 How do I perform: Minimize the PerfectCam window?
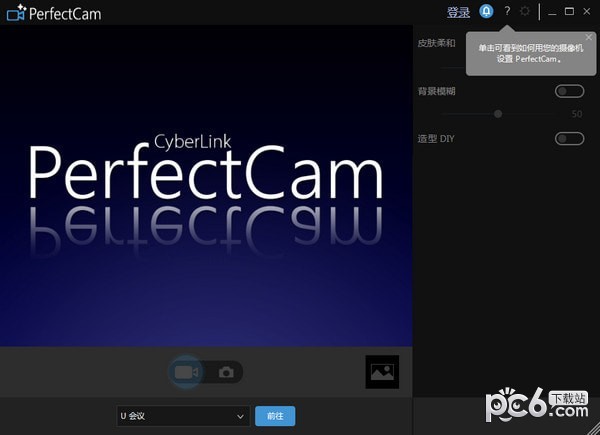(552, 12)
